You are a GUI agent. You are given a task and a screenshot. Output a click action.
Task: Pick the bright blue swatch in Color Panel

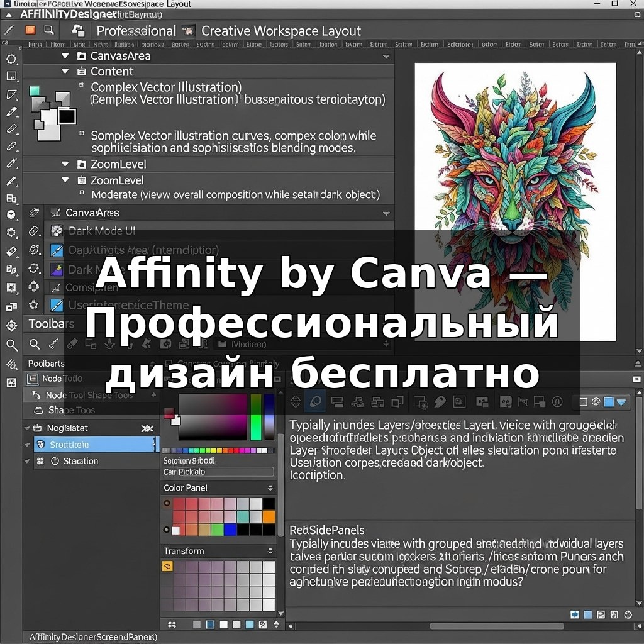[230, 530]
